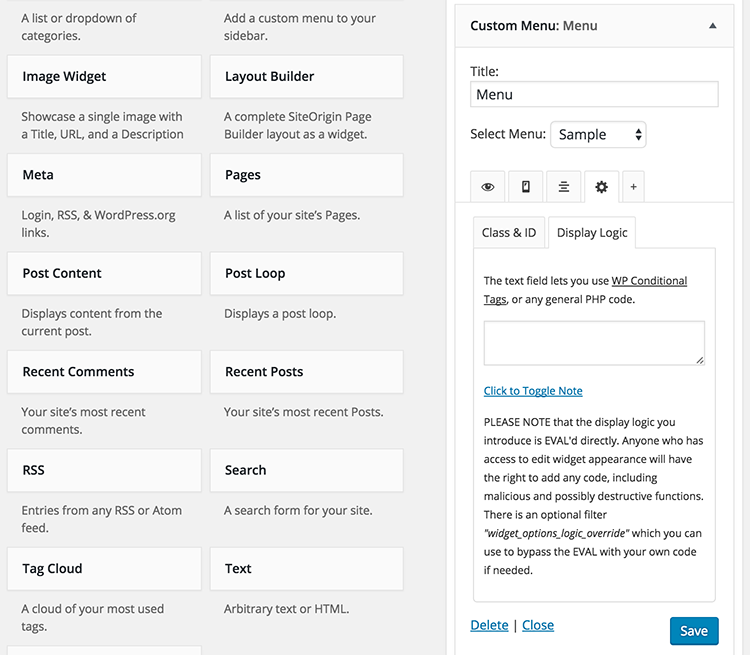Click the display logic code textarea
750x655 pixels.
594,343
